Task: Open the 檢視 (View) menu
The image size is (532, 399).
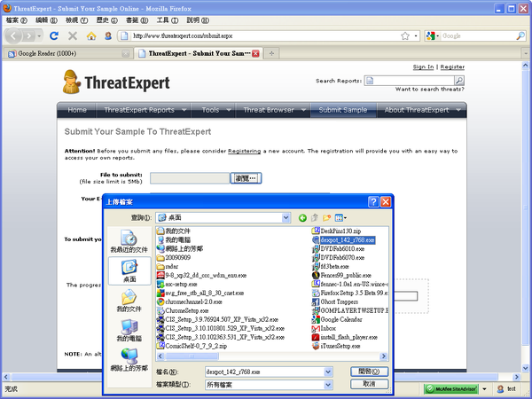Action: [x=76, y=20]
